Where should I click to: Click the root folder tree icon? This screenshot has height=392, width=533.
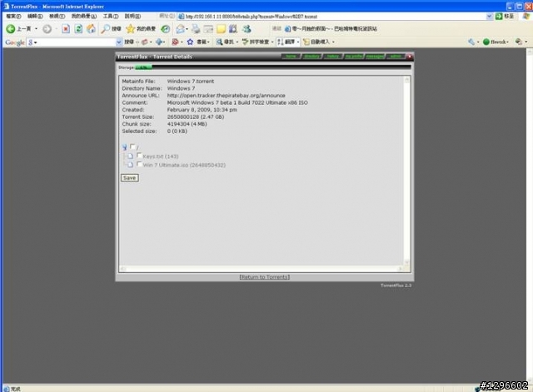pos(125,147)
